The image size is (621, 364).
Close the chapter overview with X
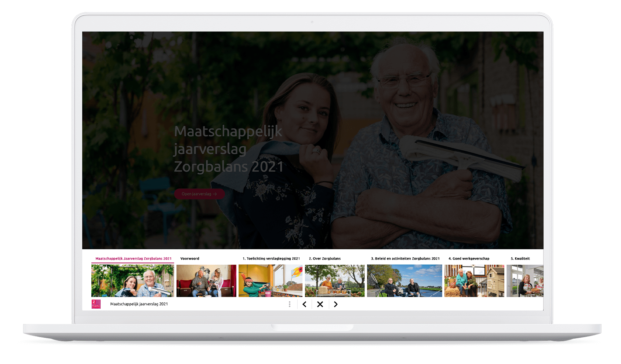pos(320,304)
